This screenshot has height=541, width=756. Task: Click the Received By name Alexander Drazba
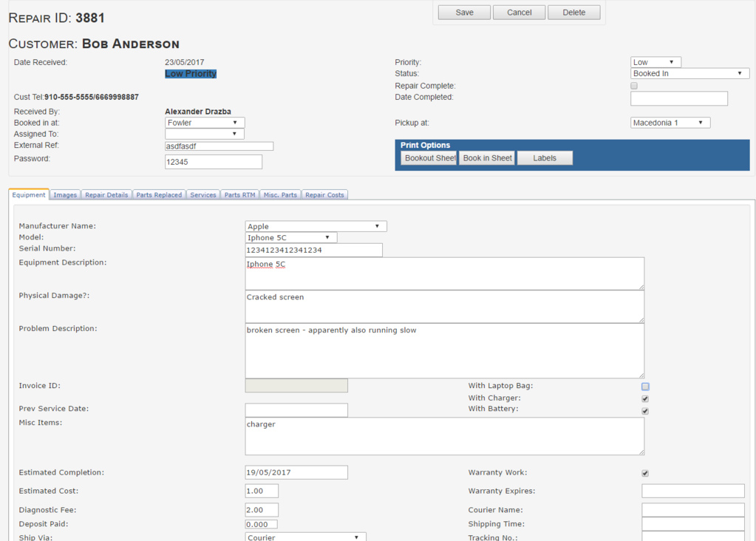(197, 112)
